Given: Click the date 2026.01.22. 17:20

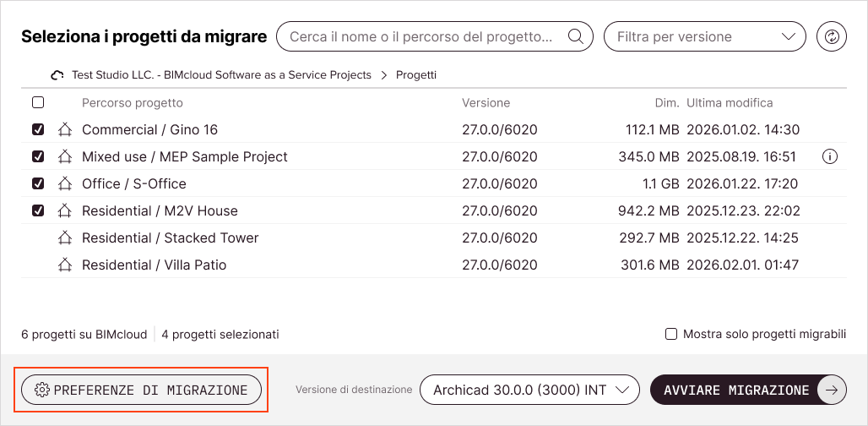Looking at the screenshot, I should pyautogui.click(x=742, y=184).
